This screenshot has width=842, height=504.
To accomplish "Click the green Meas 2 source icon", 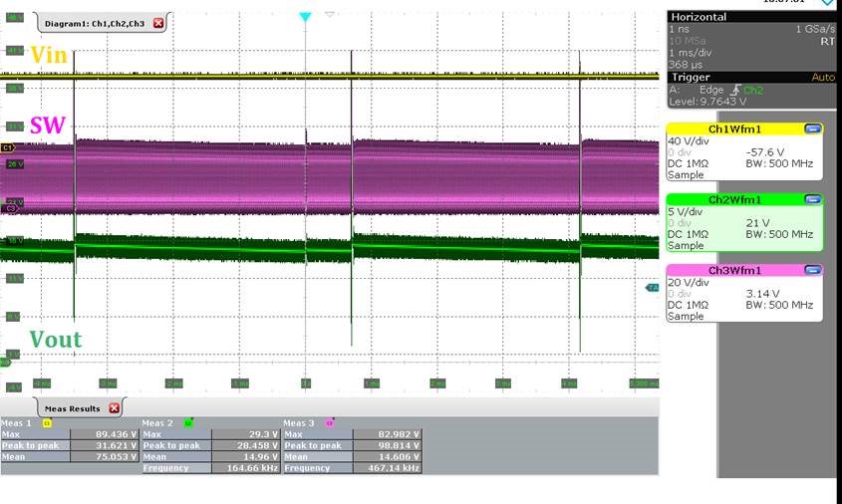I will (x=188, y=423).
